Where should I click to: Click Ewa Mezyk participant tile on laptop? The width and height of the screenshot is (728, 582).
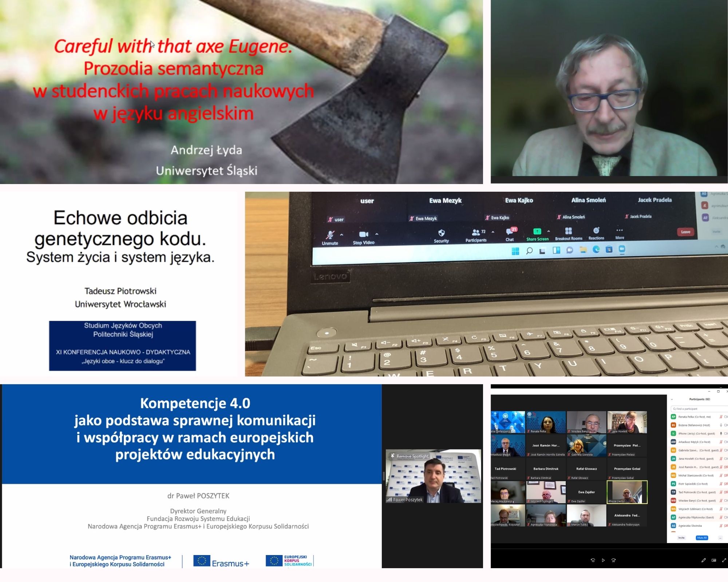(446, 207)
